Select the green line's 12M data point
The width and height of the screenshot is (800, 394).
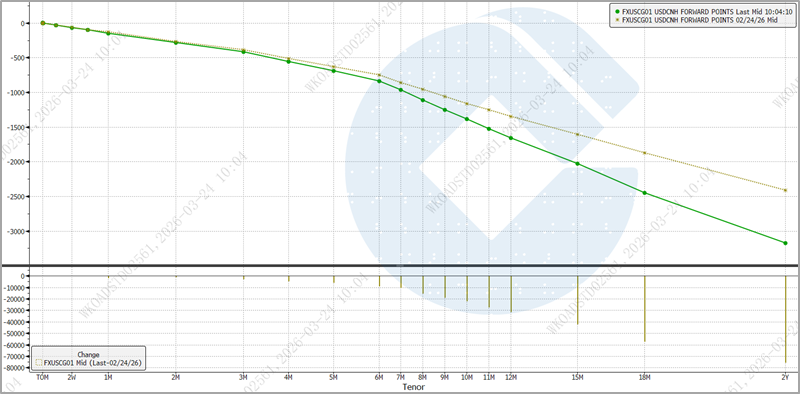coord(511,138)
